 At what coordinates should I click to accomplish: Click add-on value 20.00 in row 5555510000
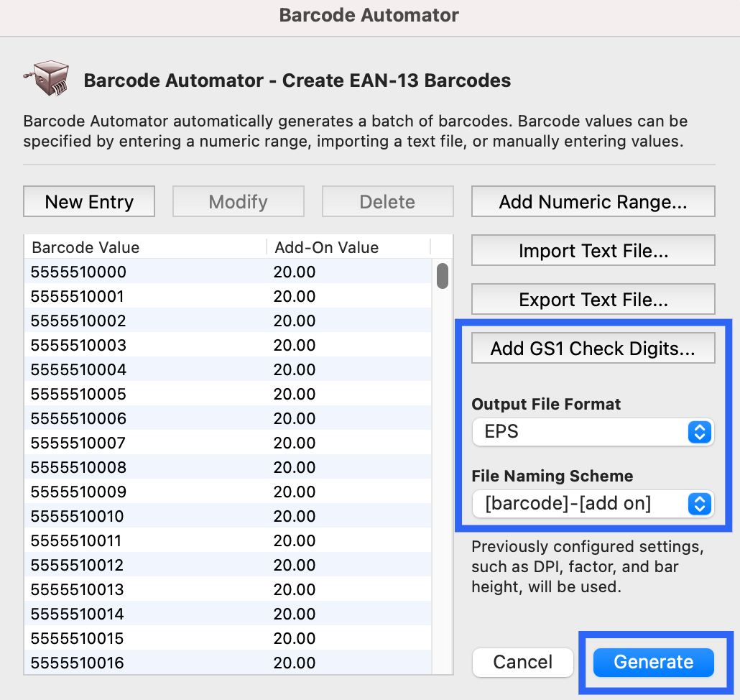click(295, 272)
